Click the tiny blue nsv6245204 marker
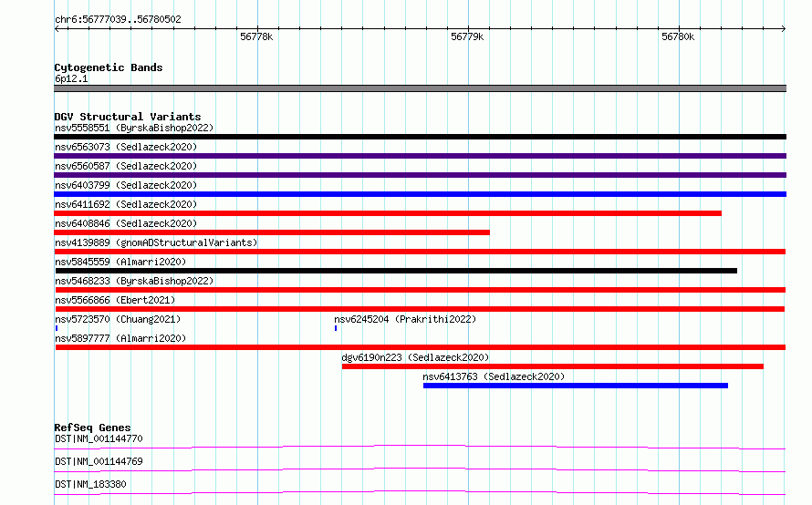The image size is (812, 505). (x=336, y=328)
